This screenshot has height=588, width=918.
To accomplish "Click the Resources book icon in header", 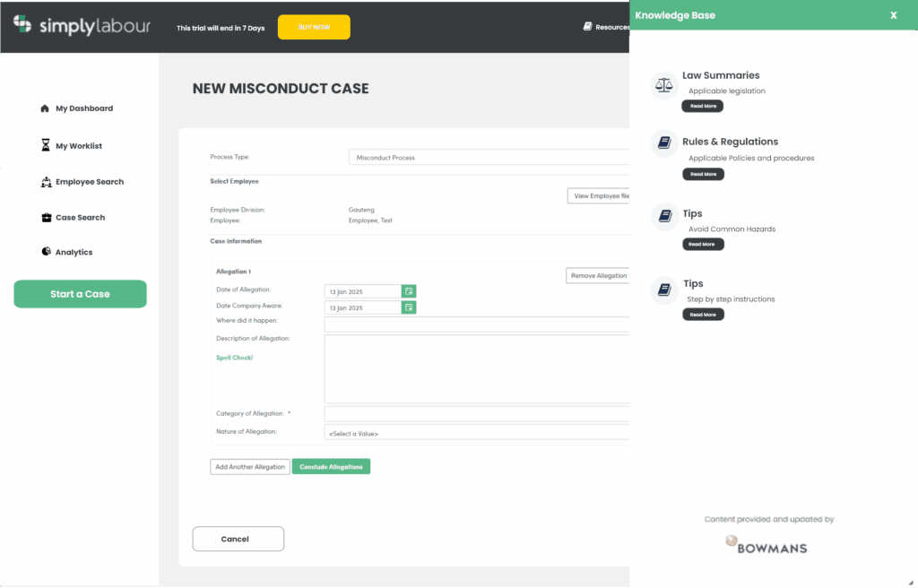I will [588, 27].
